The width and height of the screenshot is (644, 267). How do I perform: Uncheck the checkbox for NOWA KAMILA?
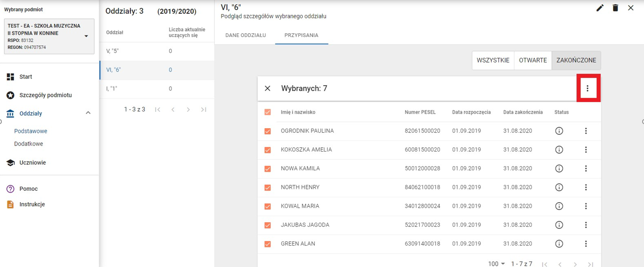tap(268, 169)
